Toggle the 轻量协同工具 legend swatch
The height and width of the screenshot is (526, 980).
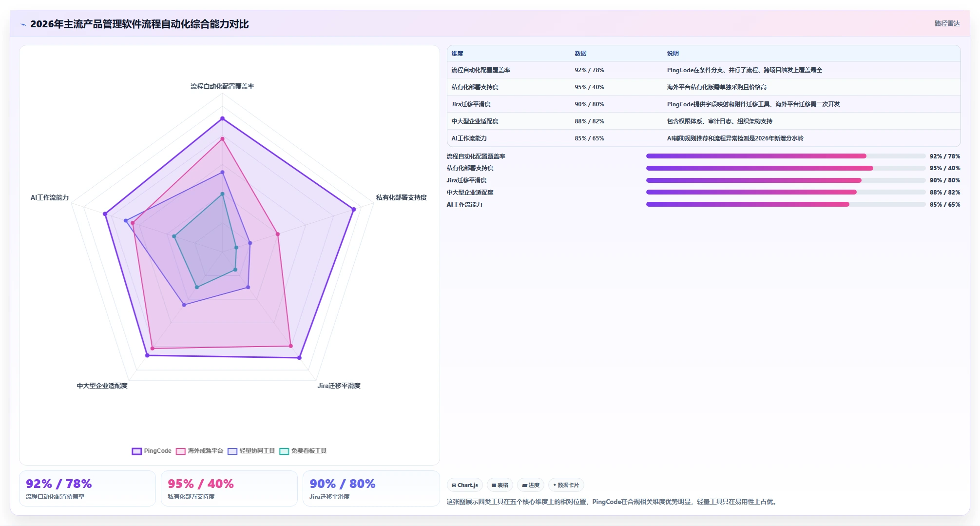tap(232, 451)
